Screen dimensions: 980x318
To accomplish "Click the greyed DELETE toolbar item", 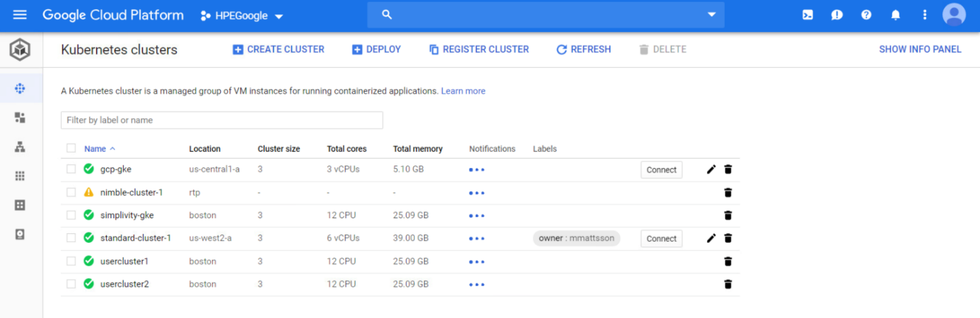I will [x=662, y=49].
